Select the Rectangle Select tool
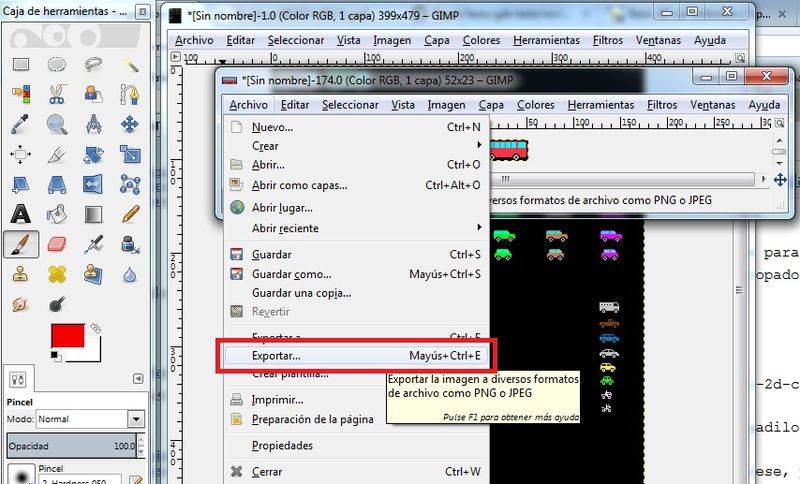The image size is (800, 484). click(21, 65)
